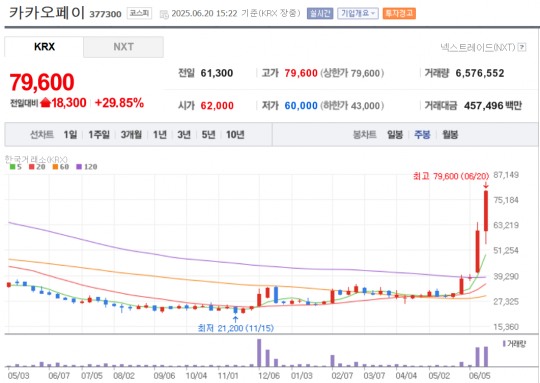This screenshot has width=540, height=383.
Task: Click the 시가 value 62,000
Action: 217,105
